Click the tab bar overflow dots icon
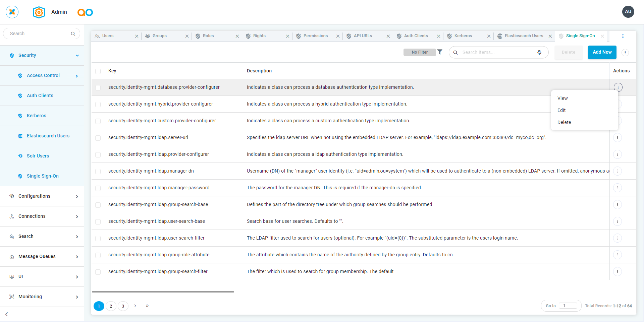 623,36
